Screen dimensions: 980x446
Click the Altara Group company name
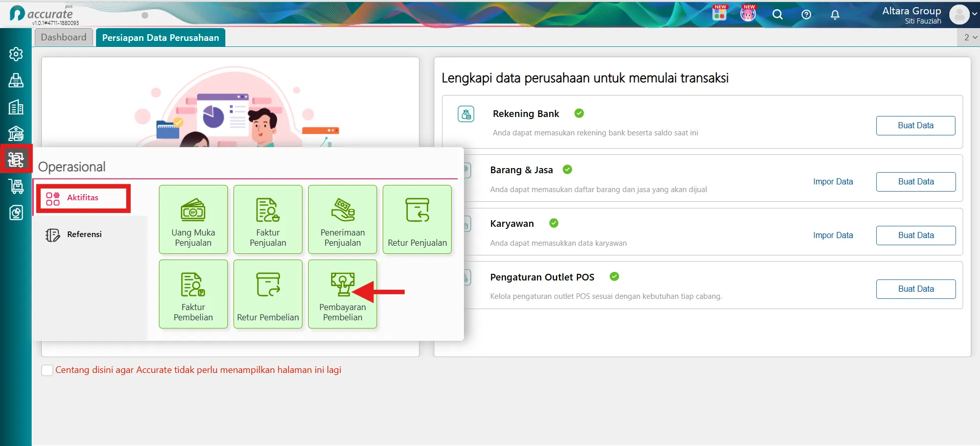click(912, 11)
